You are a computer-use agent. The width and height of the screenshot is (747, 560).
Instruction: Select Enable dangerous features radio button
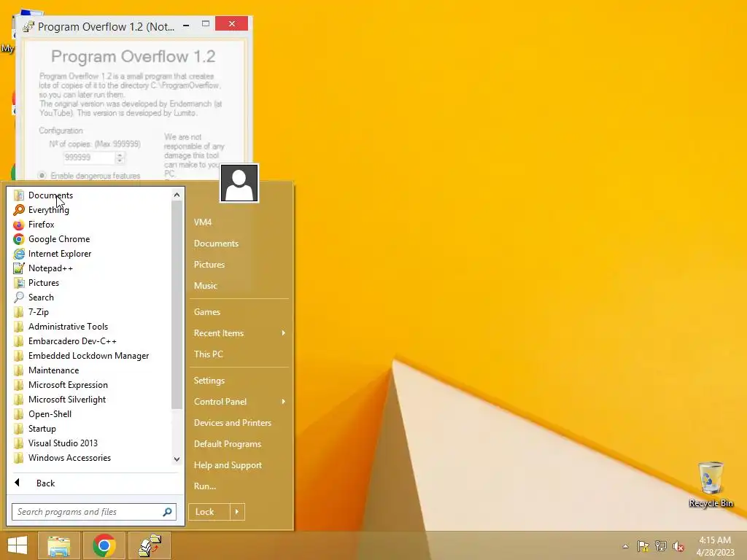(x=42, y=175)
